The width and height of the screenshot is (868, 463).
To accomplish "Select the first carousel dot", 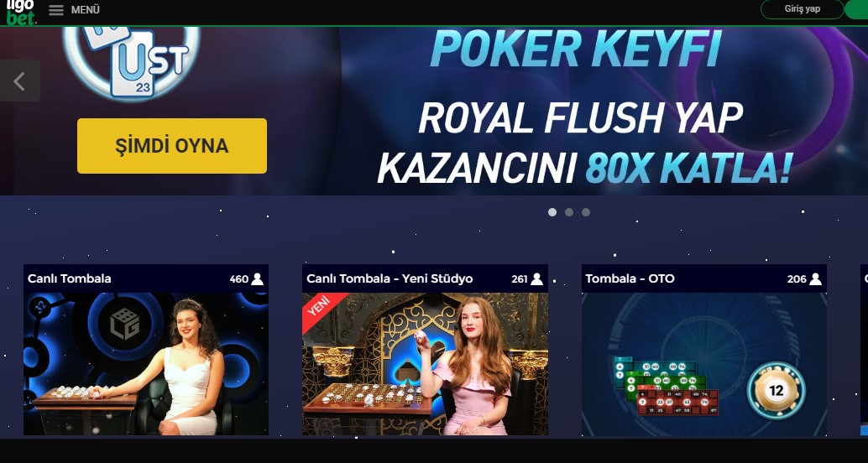I will (552, 212).
